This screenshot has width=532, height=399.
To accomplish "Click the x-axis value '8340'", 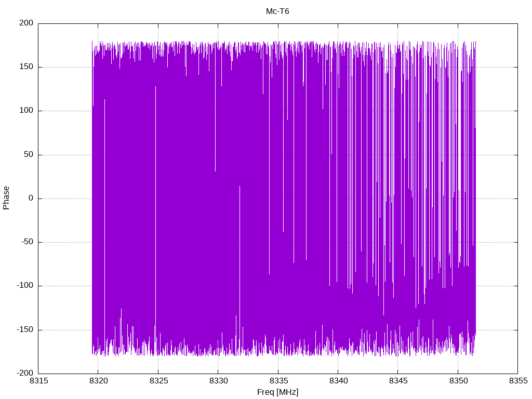I will pyautogui.click(x=338, y=381).
